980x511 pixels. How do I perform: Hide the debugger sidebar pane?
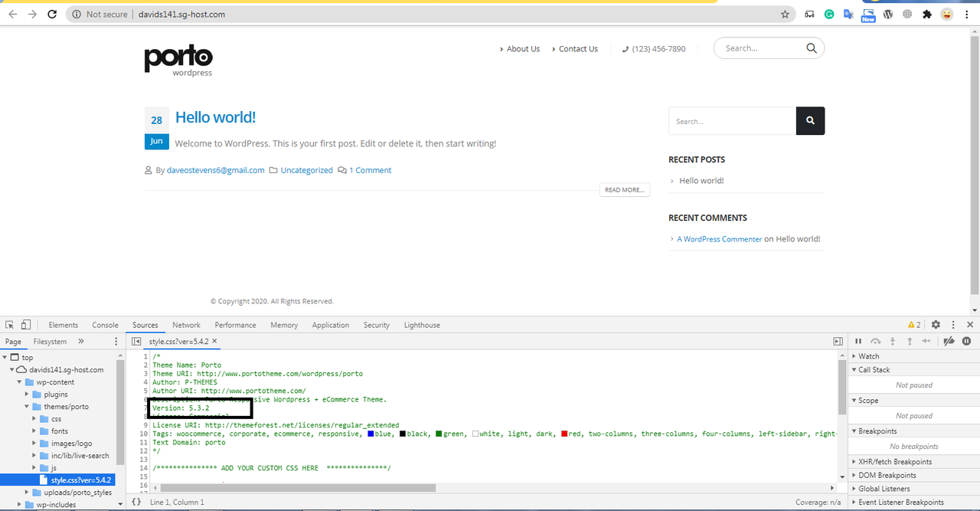[838, 341]
